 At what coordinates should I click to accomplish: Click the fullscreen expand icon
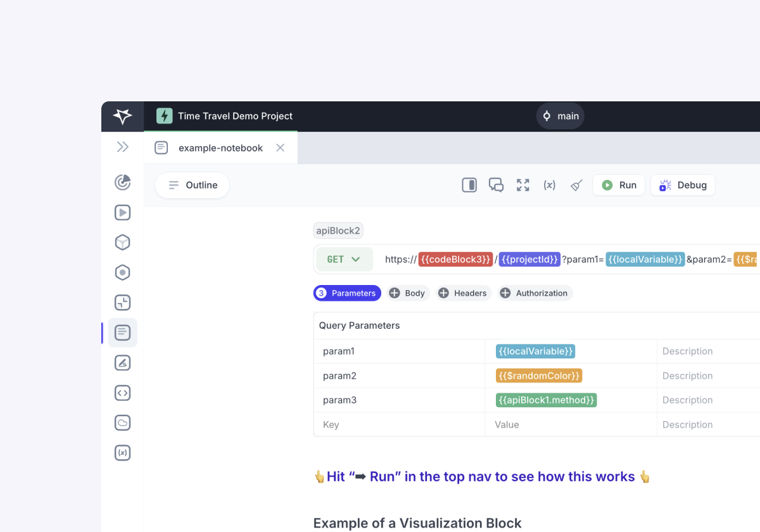[x=522, y=185]
